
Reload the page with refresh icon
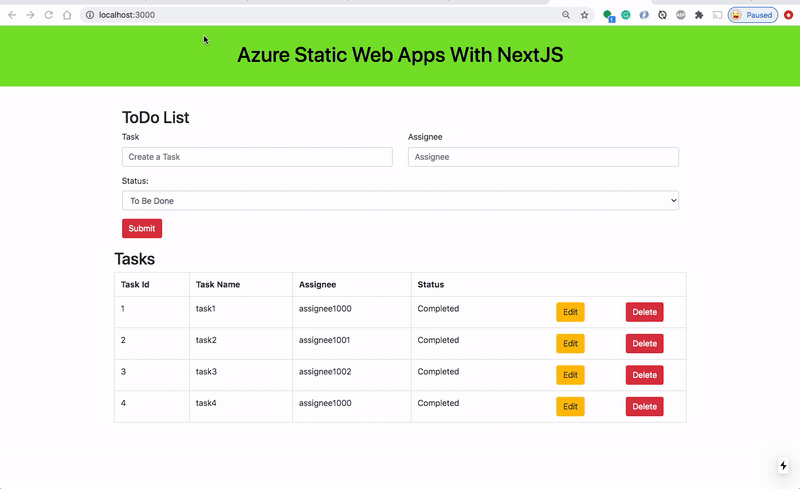(x=48, y=15)
